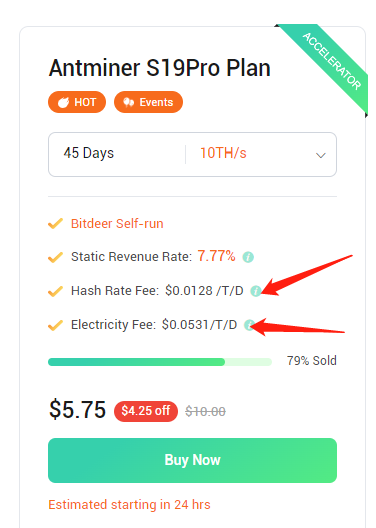Click the Antminer S19Pro Plan title
Image resolution: width=376 pixels, height=528 pixels.
click(x=160, y=68)
